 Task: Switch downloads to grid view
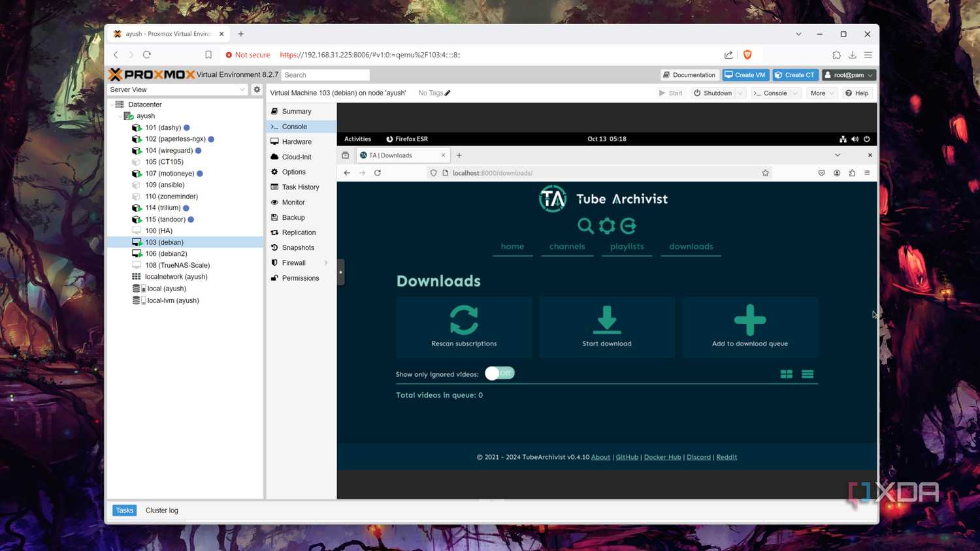pyautogui.click(x=787, y=374)
